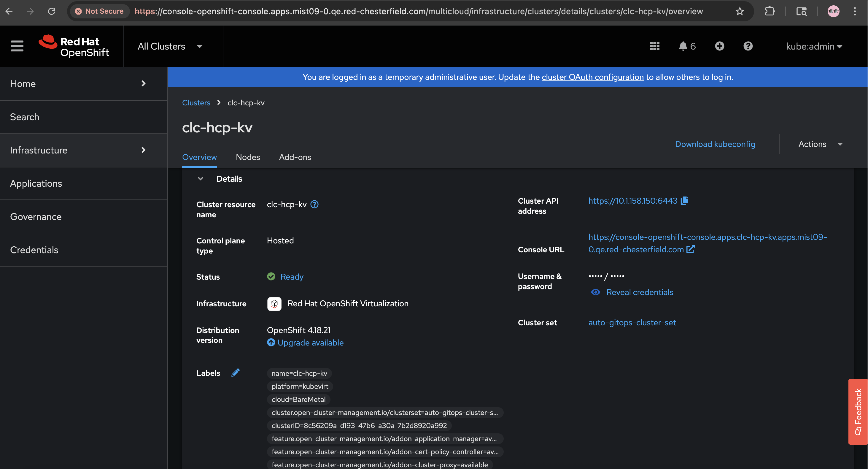The width and height of the screenshot is (868, 469).
Task: Click the Feedback side button
Action: (858, 411)
